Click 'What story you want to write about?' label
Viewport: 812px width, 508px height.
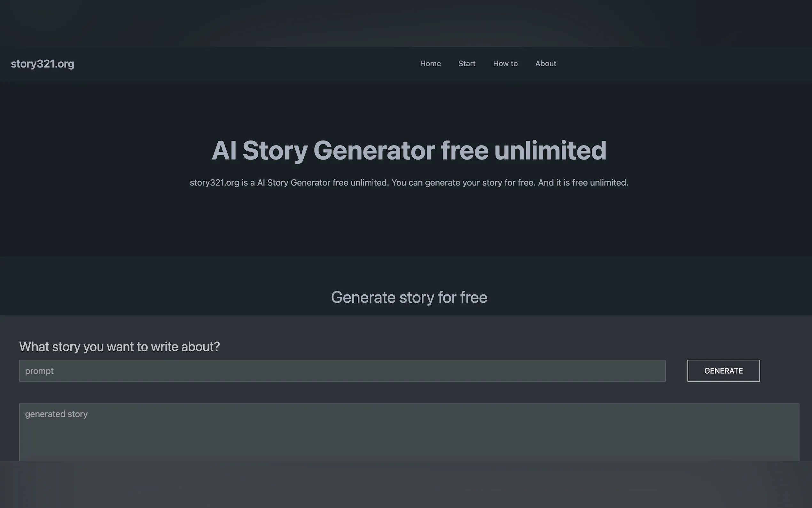119,347
